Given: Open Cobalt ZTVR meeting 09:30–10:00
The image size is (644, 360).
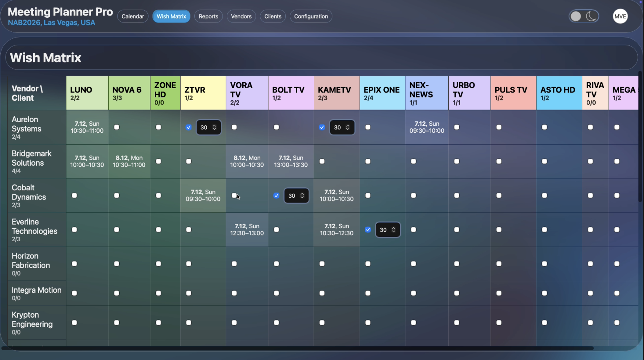Looking at the screenshot, I should coord(203,195).
